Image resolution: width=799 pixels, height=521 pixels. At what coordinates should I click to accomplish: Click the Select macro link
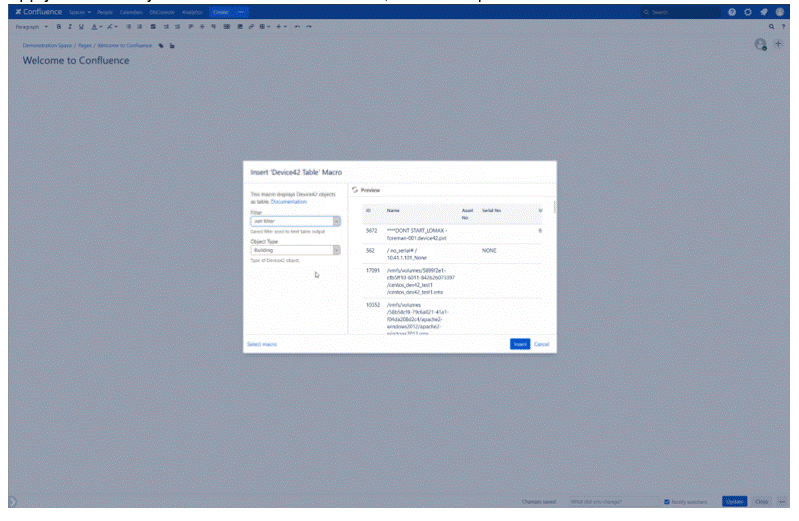coord(262,344)
